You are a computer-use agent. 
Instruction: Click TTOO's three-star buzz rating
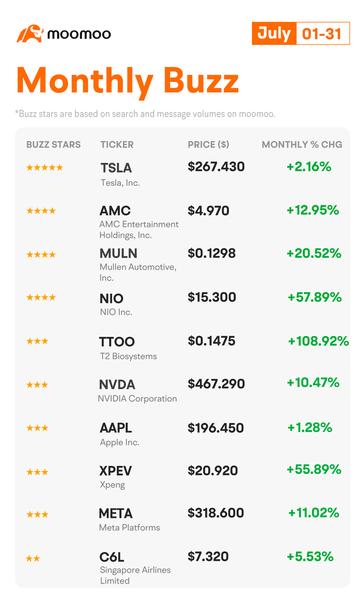[37, 341]
